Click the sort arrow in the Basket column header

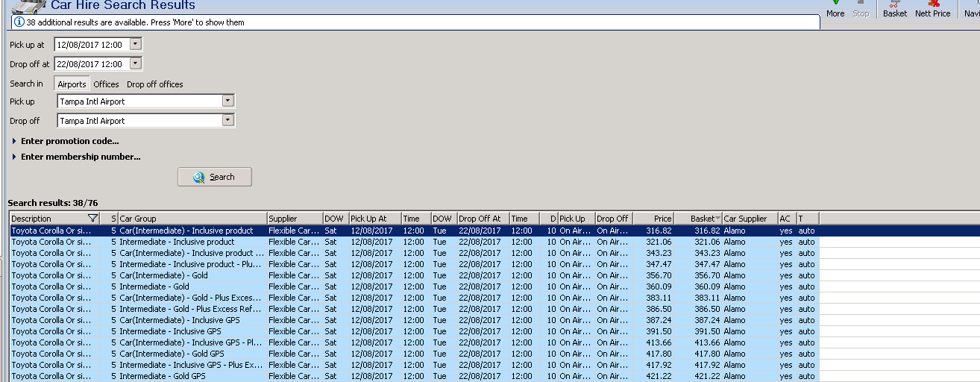point(717,219)
